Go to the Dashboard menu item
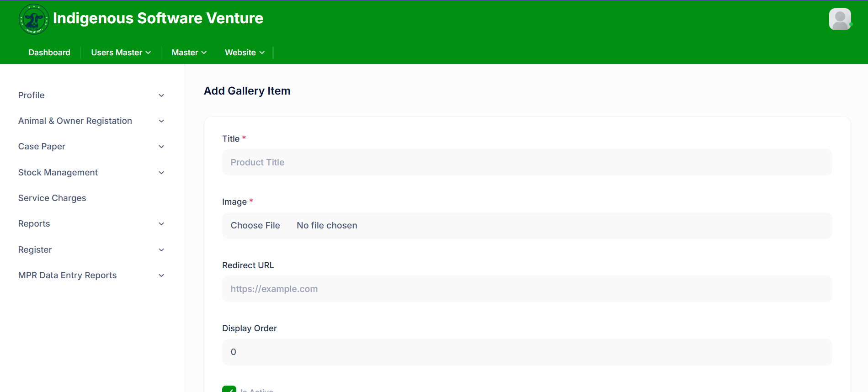The height and width of the screenshot is (392, 868). tap(49, 53)
